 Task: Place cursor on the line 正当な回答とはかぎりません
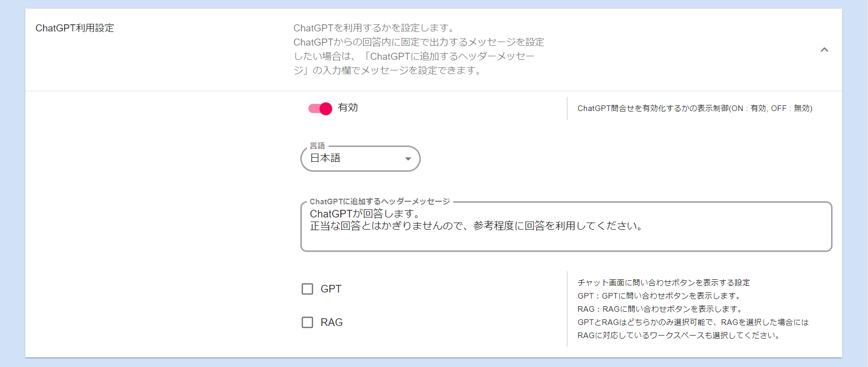476,226
